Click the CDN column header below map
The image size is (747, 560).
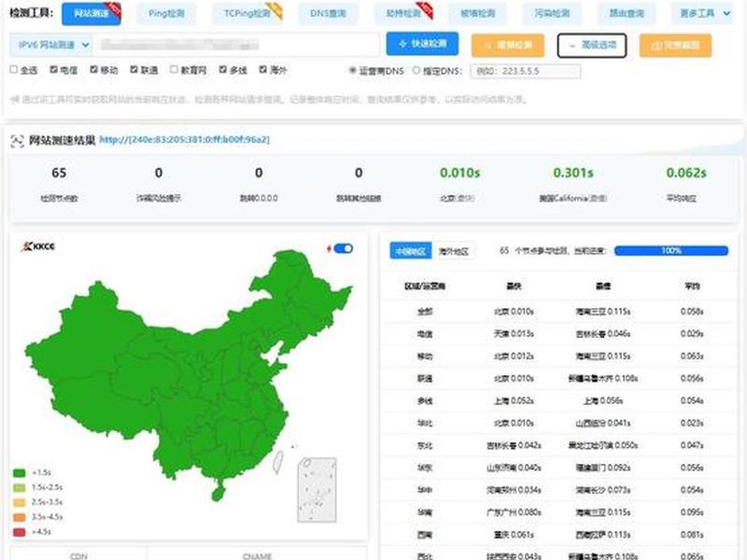pos(78,555)
